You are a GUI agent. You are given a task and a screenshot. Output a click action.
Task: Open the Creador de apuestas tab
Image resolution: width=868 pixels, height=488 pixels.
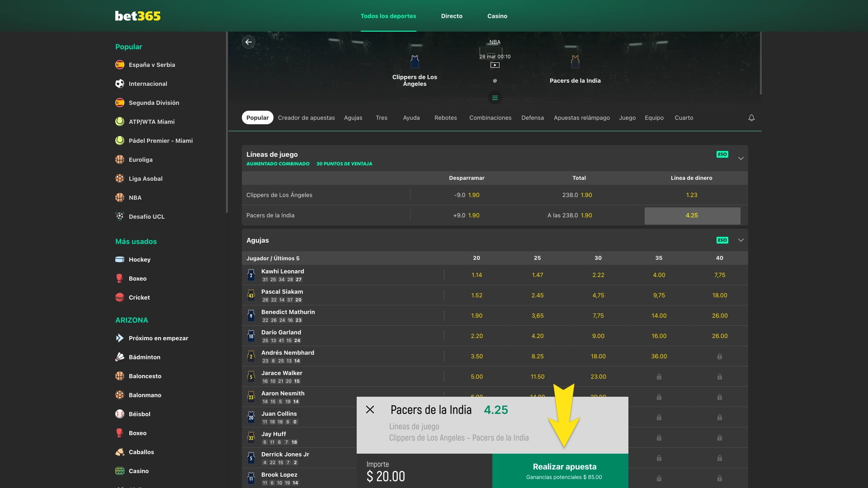coord(307,117)
